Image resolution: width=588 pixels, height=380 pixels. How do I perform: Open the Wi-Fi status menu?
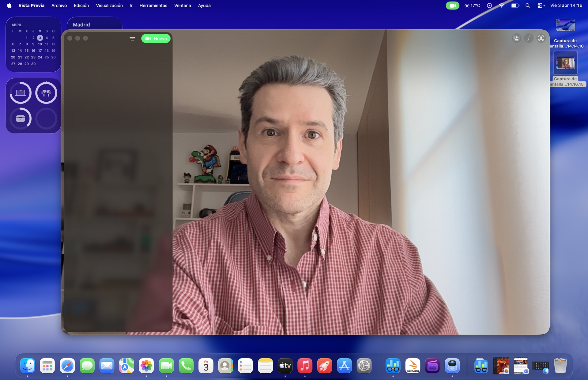[x=502, y=6]
